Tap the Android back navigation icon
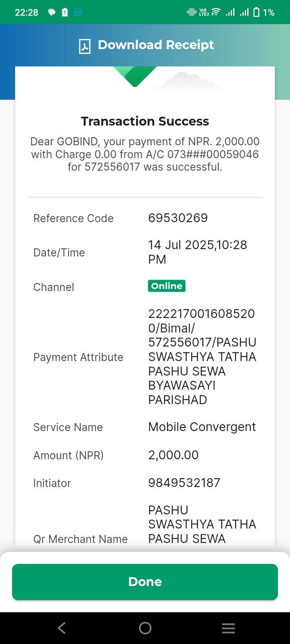Image resolution: width=290 pixels, height=644 pixels. click(x=62, y=628)
